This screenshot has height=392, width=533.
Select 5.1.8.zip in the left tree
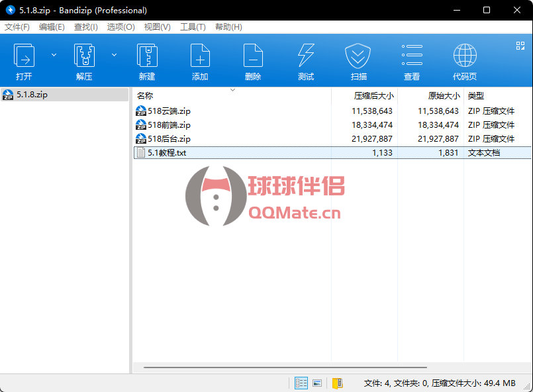point(32,95)
